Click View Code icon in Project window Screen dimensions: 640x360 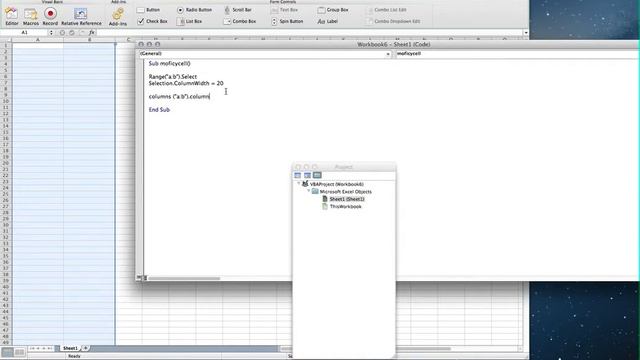click(x=298, y=175)
